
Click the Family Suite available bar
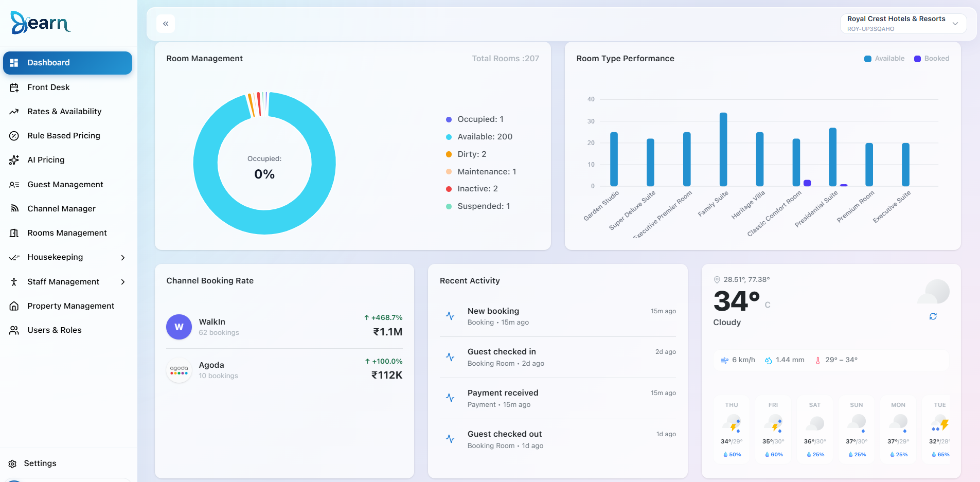coord(723,149)
